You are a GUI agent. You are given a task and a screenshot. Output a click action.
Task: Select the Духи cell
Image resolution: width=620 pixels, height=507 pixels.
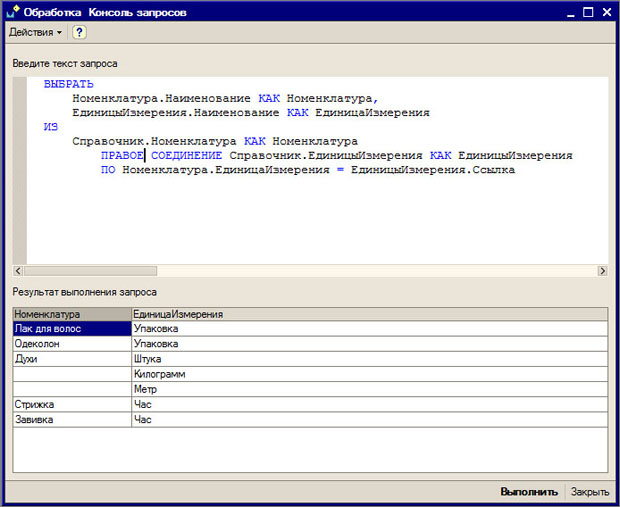72,359
